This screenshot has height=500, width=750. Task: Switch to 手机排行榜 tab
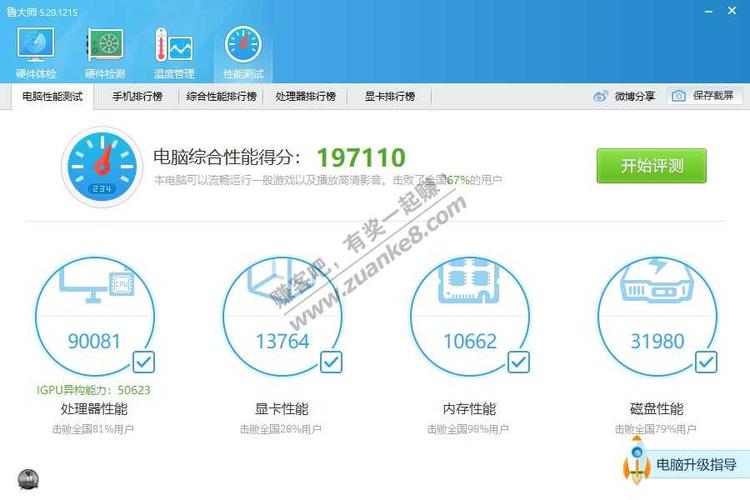(x=137, y=97)
